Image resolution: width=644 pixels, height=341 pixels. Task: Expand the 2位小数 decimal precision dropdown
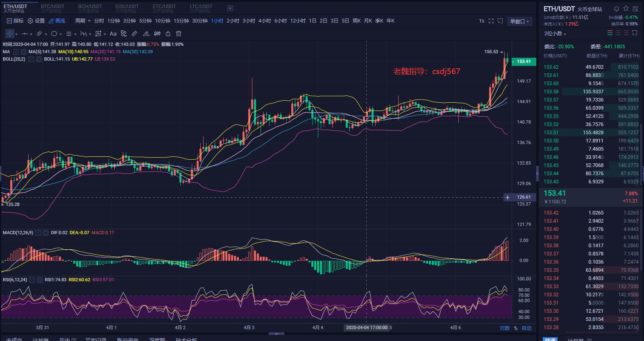click(555, 34)
